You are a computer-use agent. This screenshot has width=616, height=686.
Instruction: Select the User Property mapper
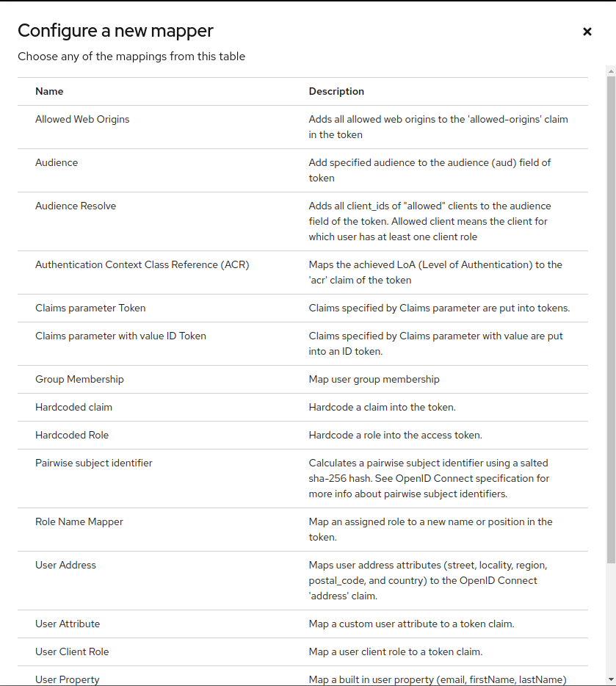[x=68, y=679]
